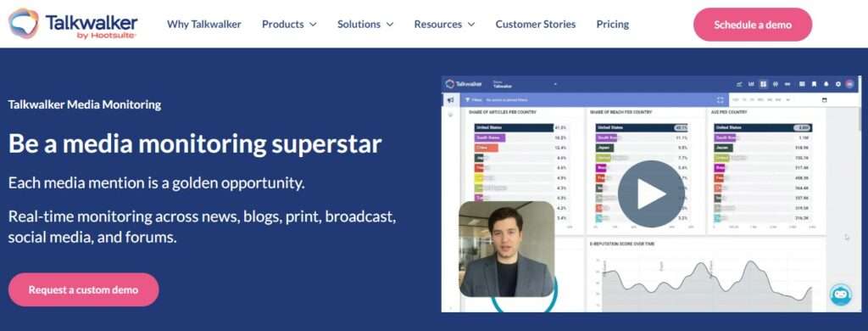This screenshot has height=331, width=868.
Task: Click Request a custom demo button
Action: coord(84,289)
